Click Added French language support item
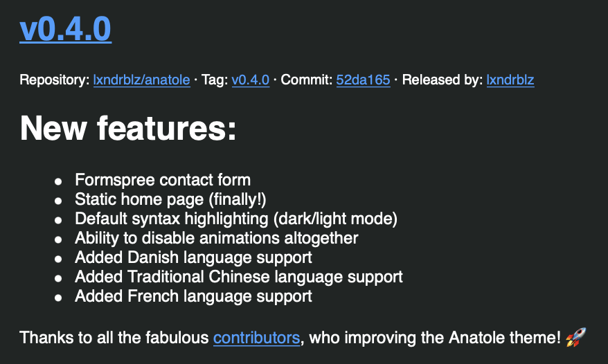The image size is (608, 364). [x=193, y=296]
